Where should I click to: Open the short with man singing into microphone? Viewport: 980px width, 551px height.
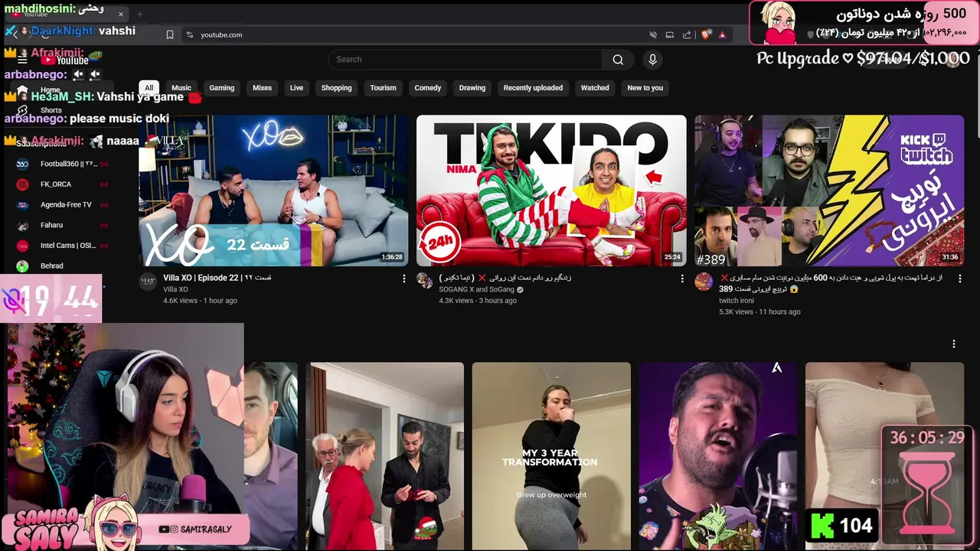point(718,456)
